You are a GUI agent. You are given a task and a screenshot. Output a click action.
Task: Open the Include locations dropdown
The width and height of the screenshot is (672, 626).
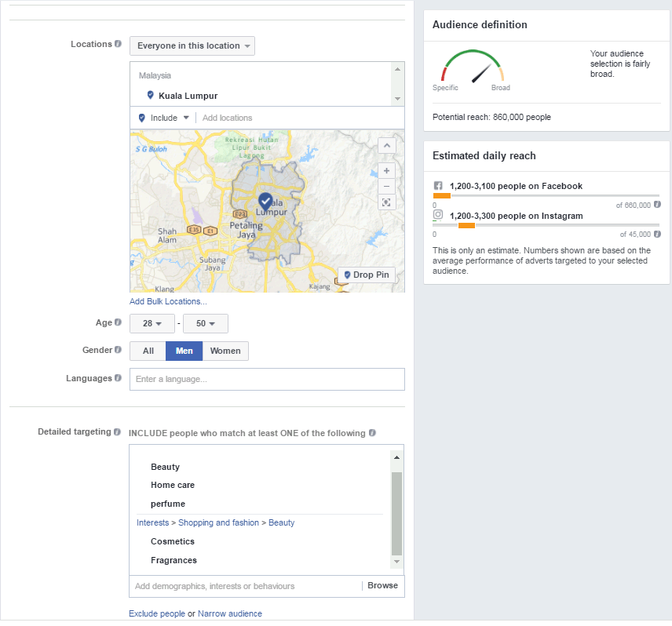click(x=165, y=118)
